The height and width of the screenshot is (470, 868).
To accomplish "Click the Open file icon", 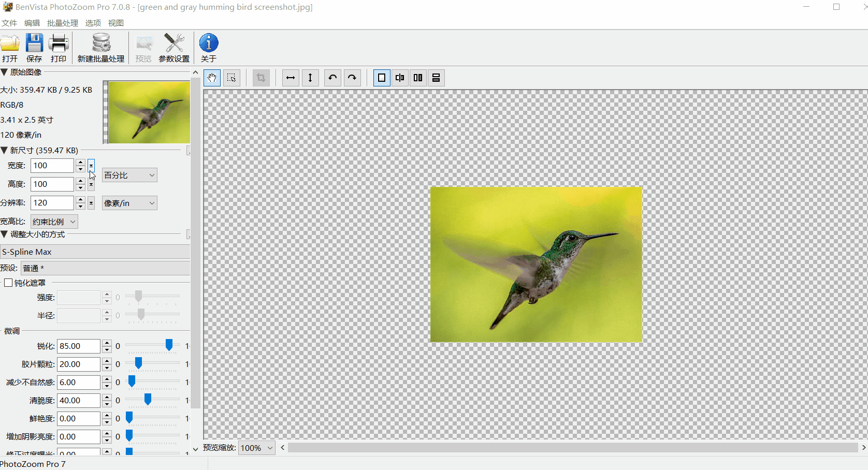I will [10, 48].
